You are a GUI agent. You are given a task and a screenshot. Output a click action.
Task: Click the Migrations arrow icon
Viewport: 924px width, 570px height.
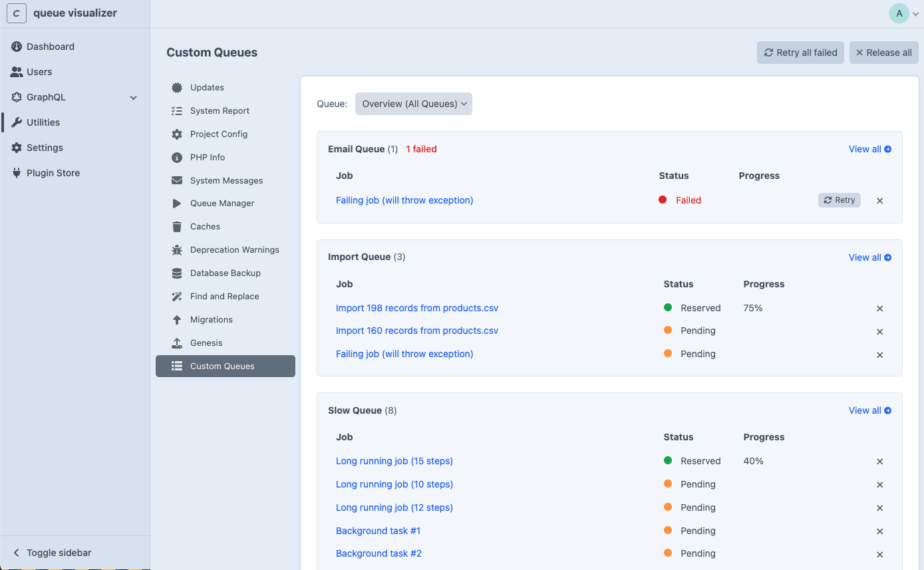pos(176,319)
